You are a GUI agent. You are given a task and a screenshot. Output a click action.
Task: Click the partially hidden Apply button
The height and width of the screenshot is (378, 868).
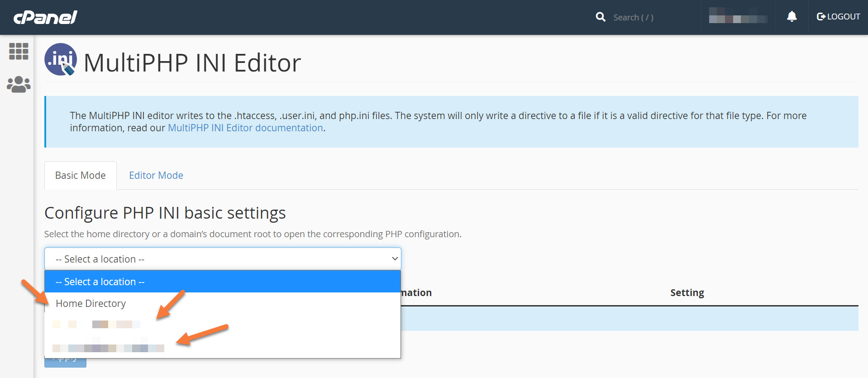coord(65,363)
